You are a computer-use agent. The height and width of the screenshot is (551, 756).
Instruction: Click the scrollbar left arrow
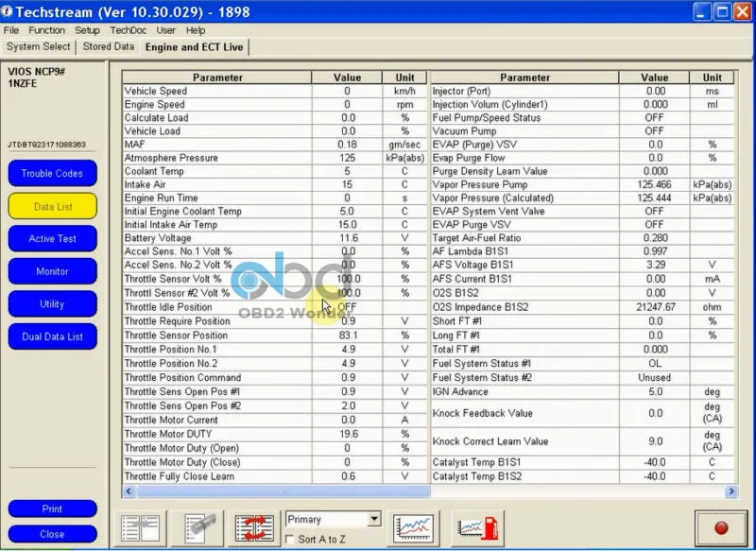pos(129,491)
